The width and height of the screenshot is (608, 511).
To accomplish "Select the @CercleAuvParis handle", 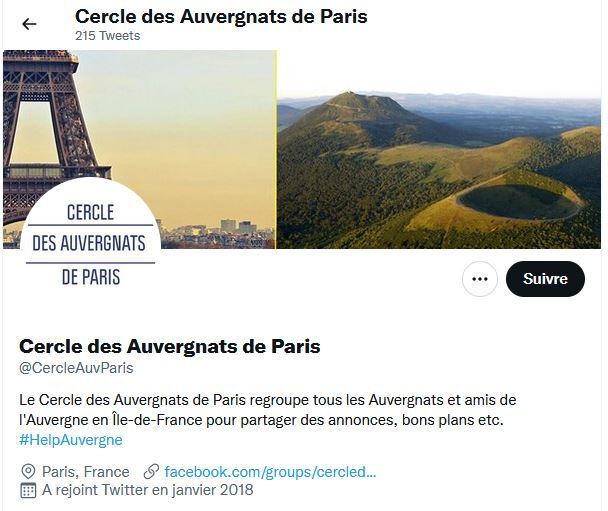I will 76,368.
